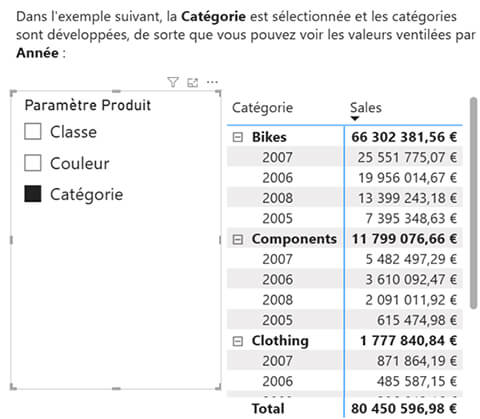Click the Couleur option label
The image size is (480, 419).
[80, 164]
